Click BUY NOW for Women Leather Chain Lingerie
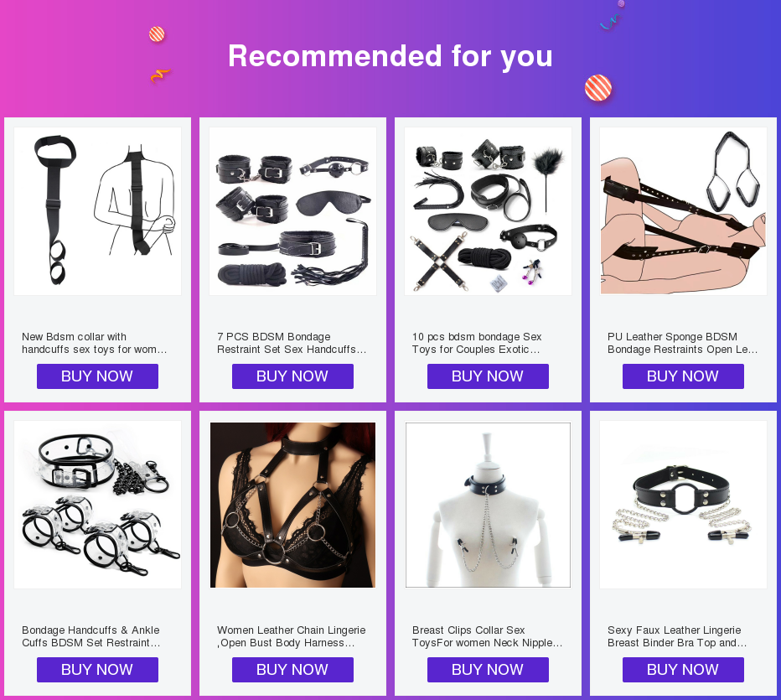The width and height of the screenshot is (781, 700). click(x=293, y=670)
